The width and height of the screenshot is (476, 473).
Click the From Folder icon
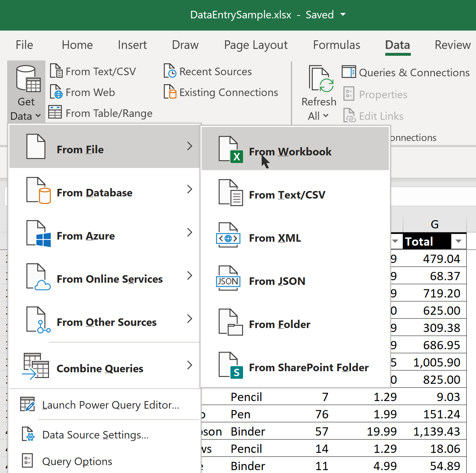coord(231,322)
